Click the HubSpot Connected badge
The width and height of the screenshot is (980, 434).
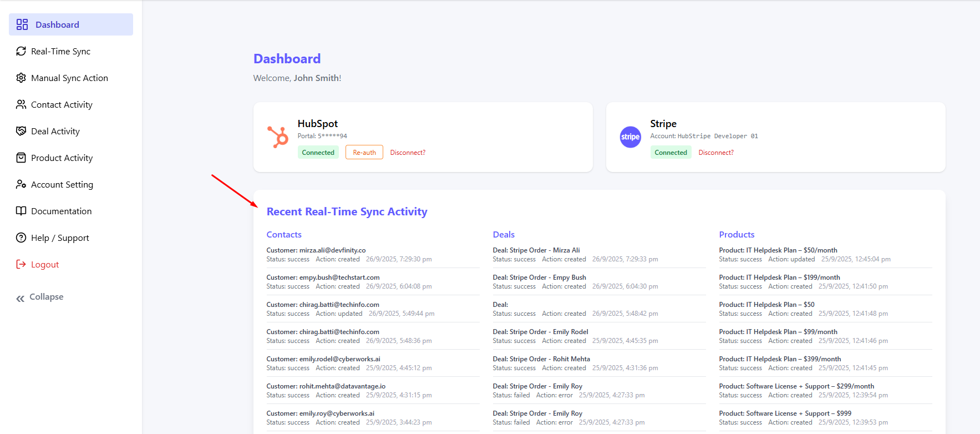click(x=318, y=152)
